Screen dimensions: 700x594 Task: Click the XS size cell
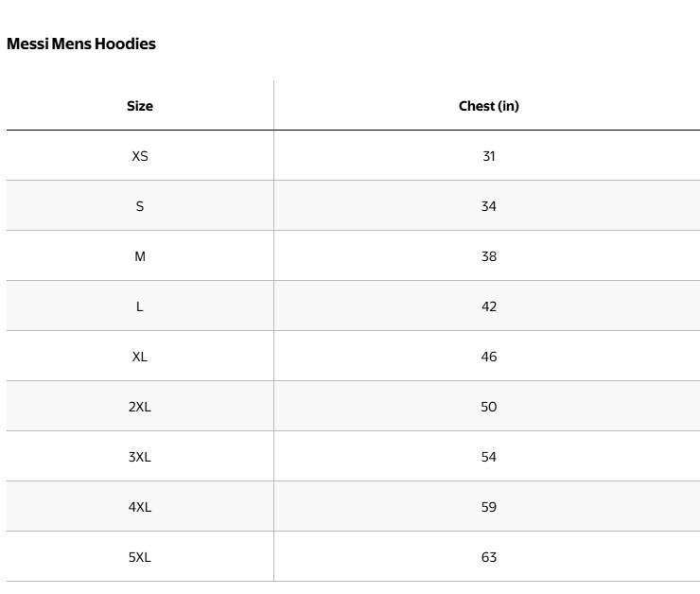click(x=140, y=156)
